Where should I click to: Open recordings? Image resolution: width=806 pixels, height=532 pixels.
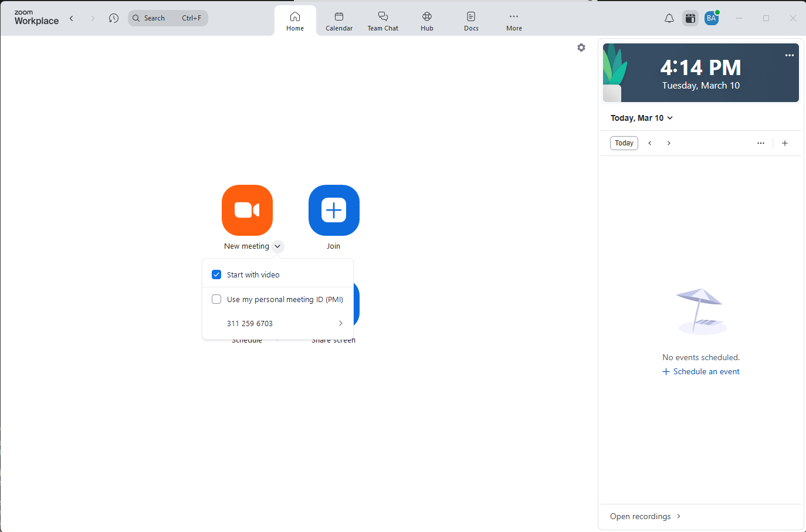640,516
